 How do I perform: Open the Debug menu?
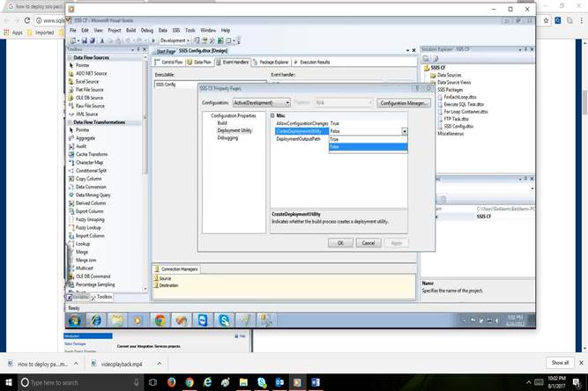(147, 30)
